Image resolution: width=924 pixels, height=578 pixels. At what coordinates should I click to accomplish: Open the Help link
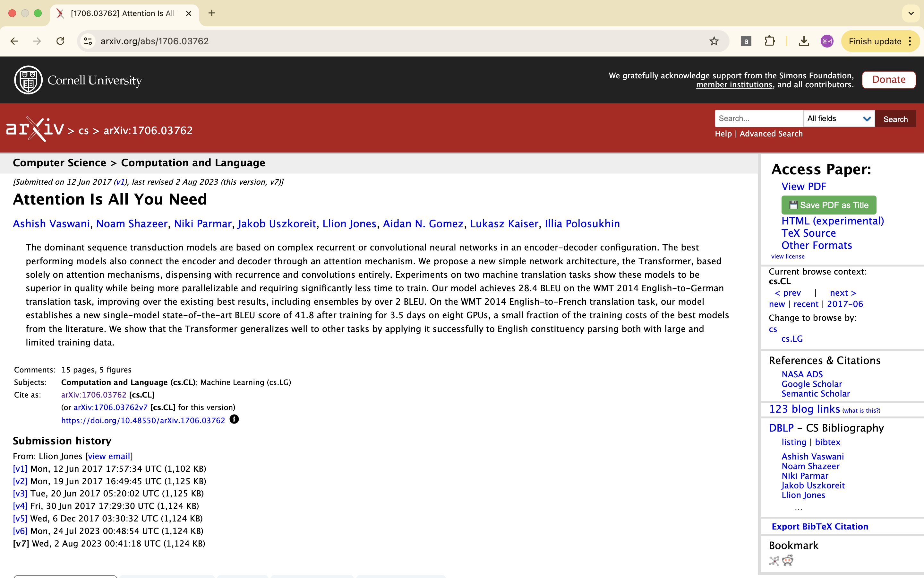pyautogui.click(x=723, y=134)
